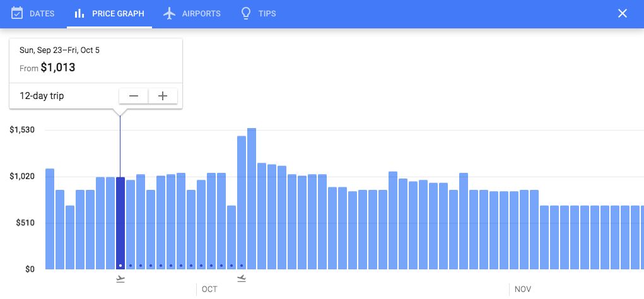
Task: Pick the leftmost bar in the graph
Action: pyautogui.click(x=50, y=218)
